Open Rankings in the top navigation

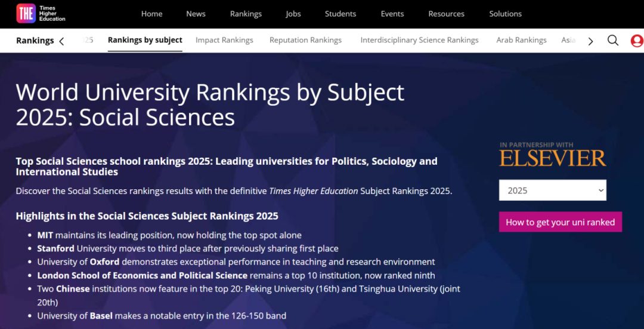[x=246, y=14]
